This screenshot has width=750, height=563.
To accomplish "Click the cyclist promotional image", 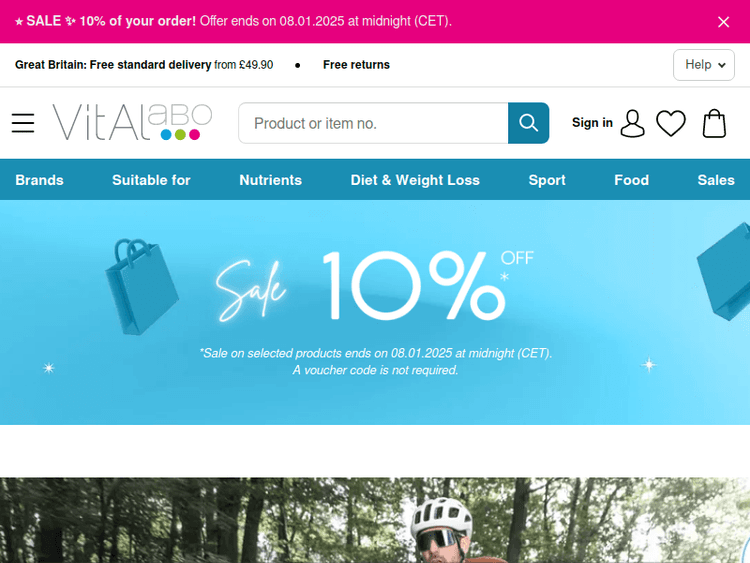I will pos(375,520).
